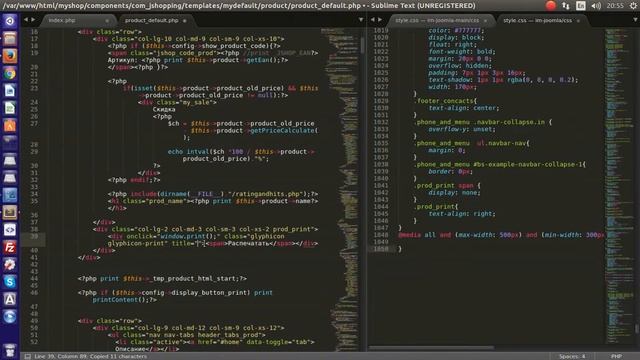Open the Trash at the dock bottom
The height and width of the screenshot is (360, 640).
coord(10,351)
